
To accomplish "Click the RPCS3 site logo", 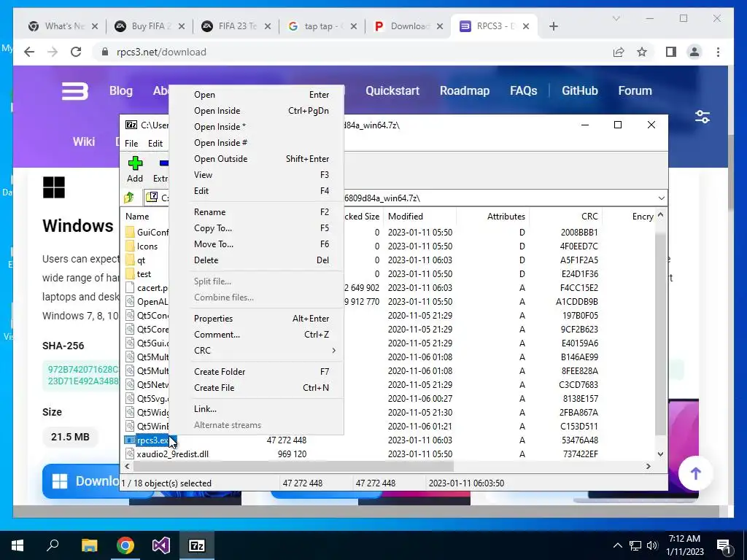I will coord(75,91).
